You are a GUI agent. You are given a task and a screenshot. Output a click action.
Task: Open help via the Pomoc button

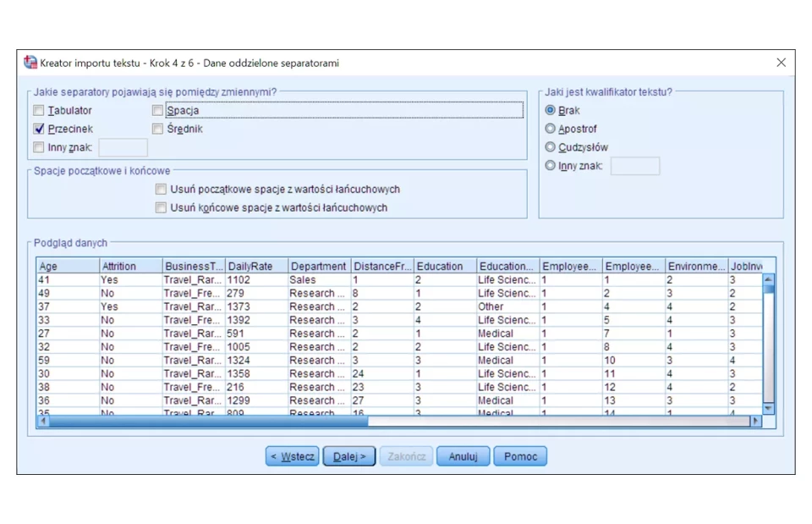click(x=520, y=457)
